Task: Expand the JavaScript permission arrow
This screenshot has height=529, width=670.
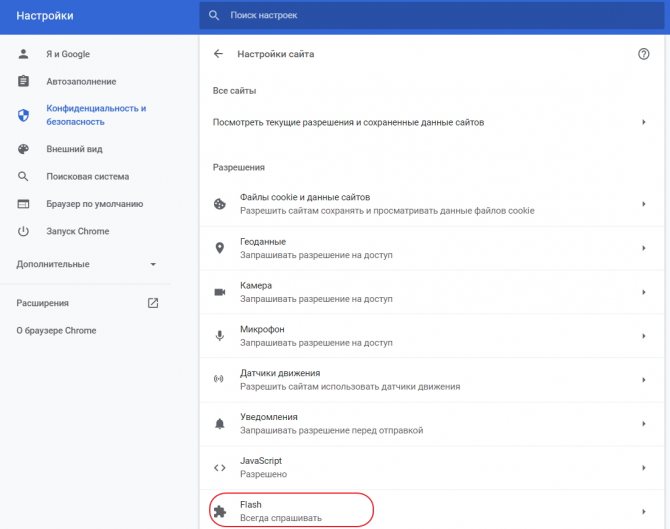Action: 644,468
